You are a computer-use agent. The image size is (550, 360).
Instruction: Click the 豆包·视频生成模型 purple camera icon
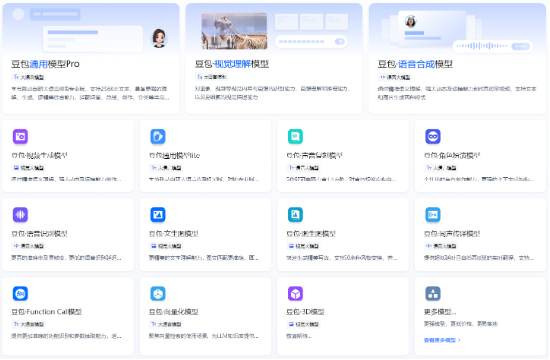(x=20, y=136)
